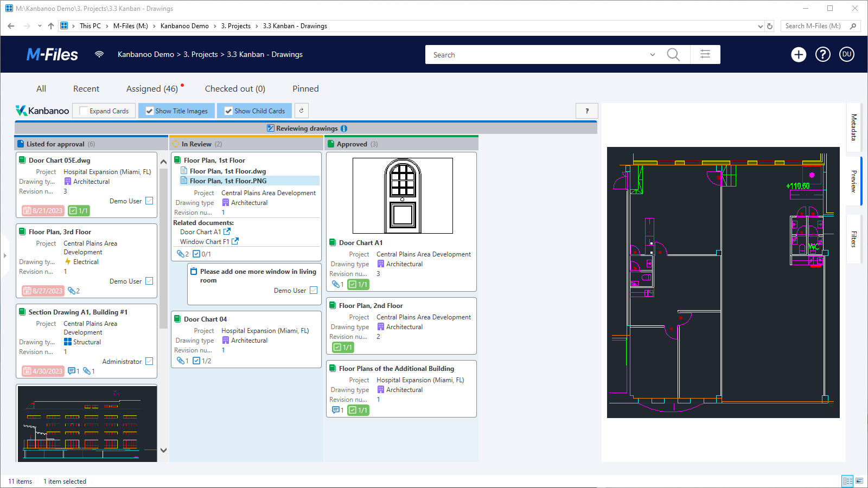Click the create new object plus icon
The width and height of the screenshot is (868, 488).
(799, 55)
